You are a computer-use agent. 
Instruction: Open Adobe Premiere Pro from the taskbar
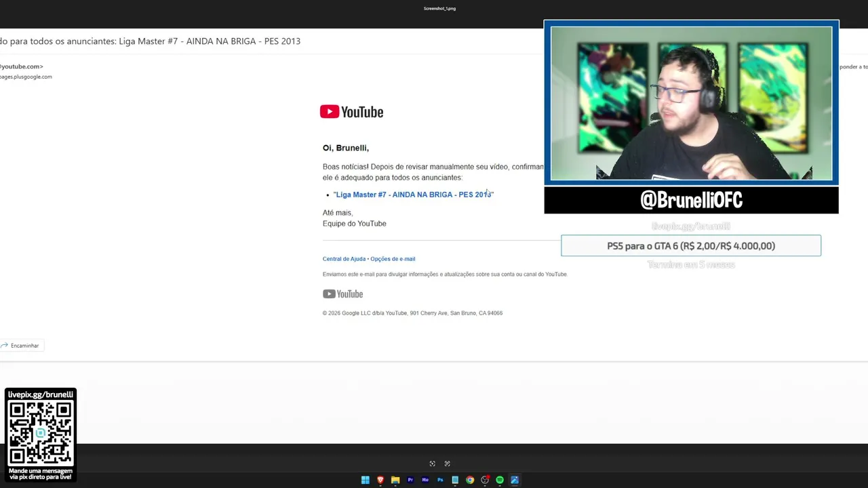[x=410, y=480]
